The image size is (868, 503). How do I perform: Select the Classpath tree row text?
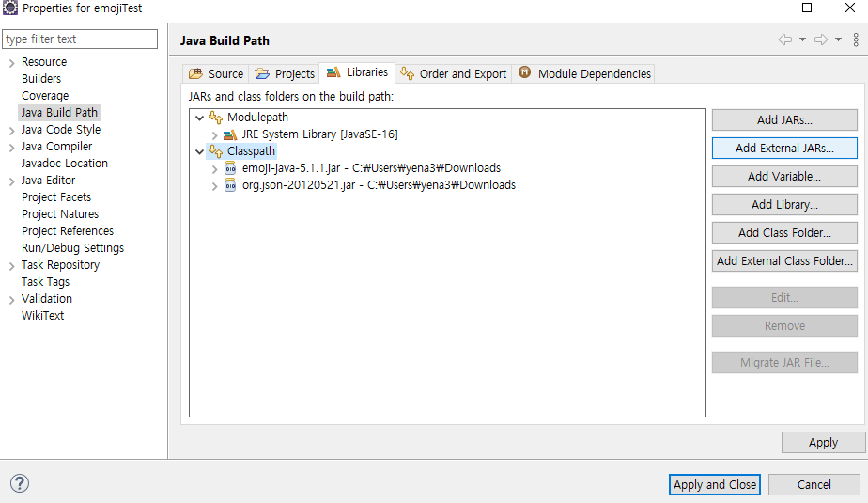pyautogui.click(x=251, y=151)
